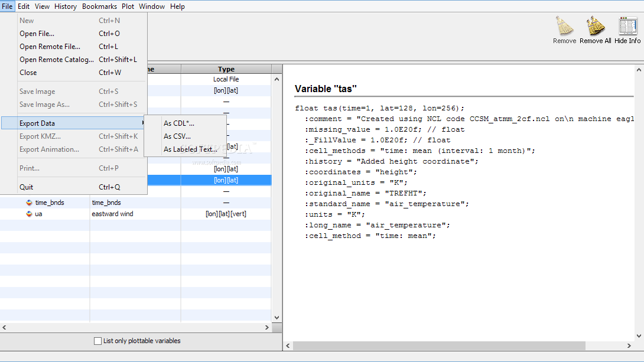Image resolution: width=644 pixels, height=362 pixels.
Task: Click the ":cell_methods" attribute line
Action: 419,151
